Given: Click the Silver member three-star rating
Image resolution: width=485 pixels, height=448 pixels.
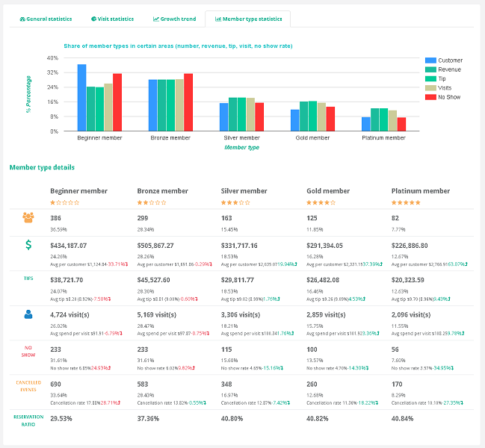Looking at the screenshot, I should (x=237, y=202).
